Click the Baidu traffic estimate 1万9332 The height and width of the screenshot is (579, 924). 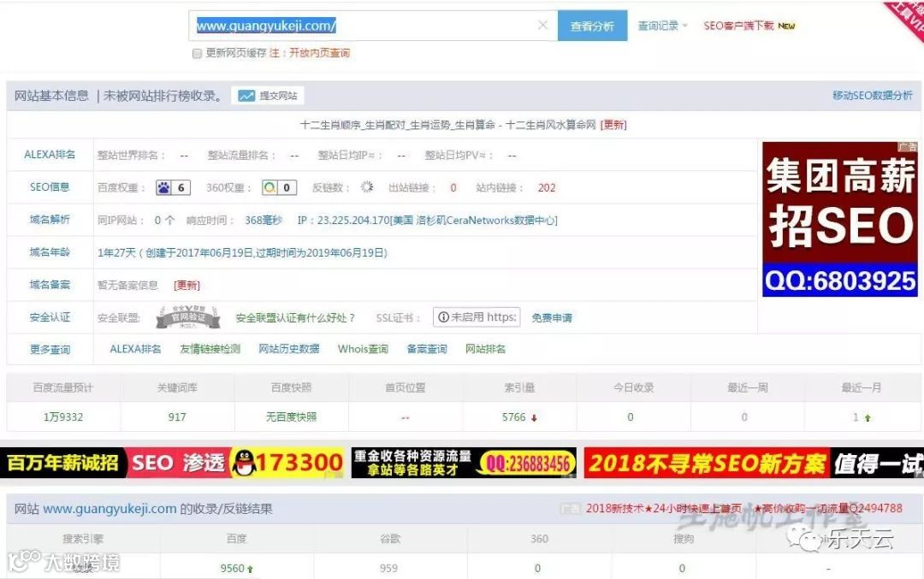click(x=63, y=417)
